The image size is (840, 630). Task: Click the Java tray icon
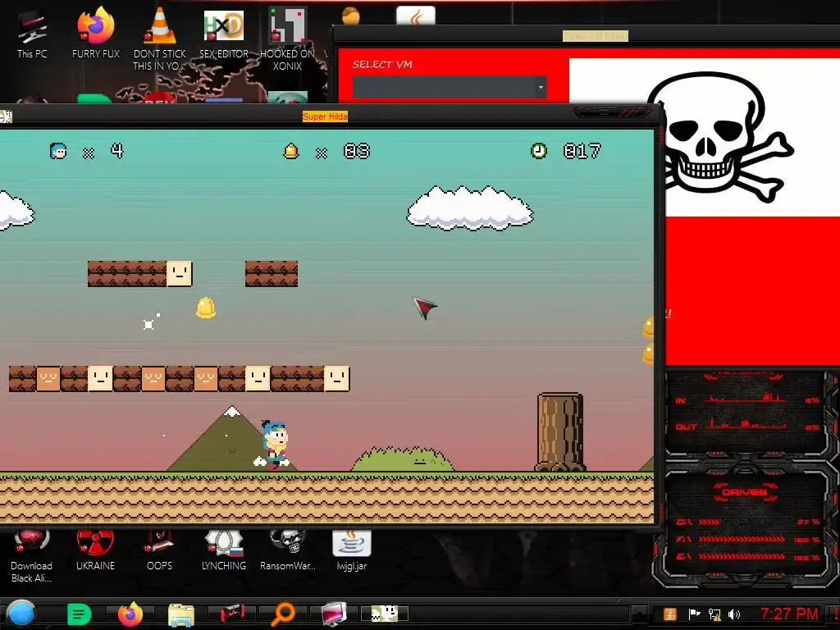point(670,614)
